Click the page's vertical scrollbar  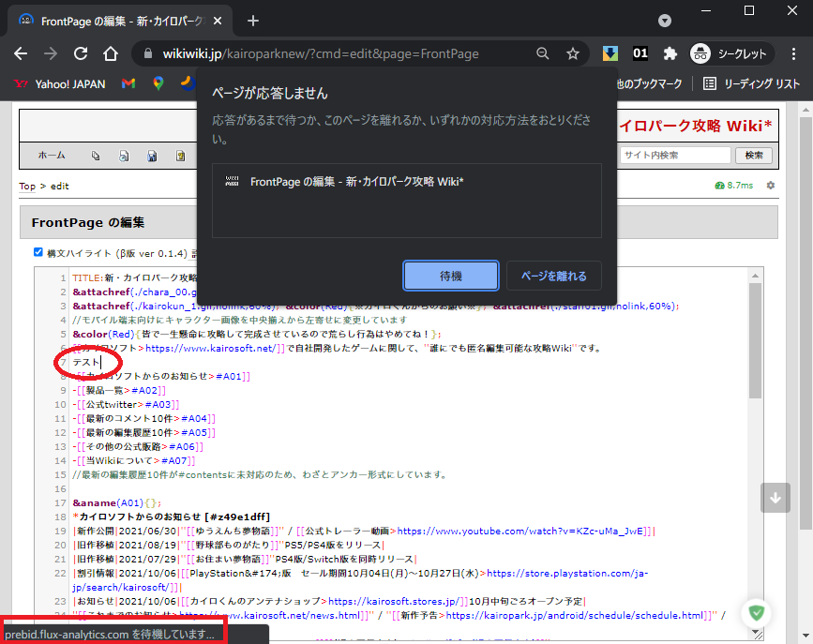(805, 322)
